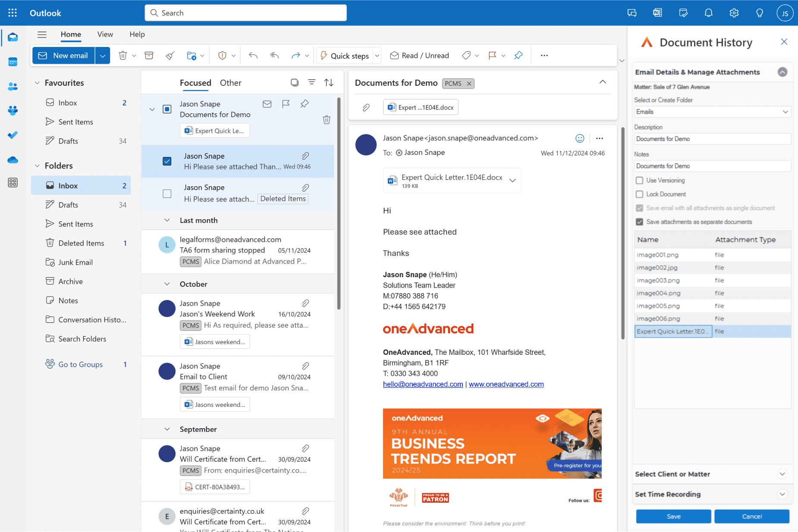Open the www.oneadvanced.com link
The image size is (798, 532).
[x=506, y=385]
